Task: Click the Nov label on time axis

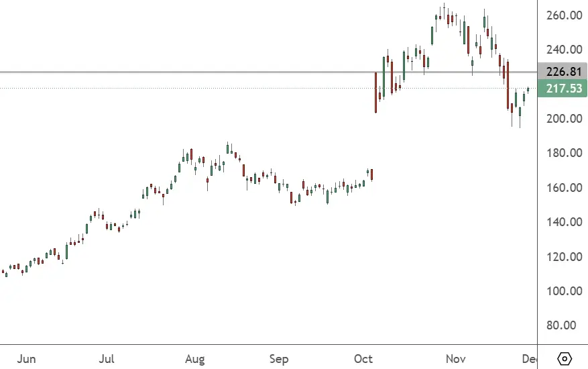Action: click(456, 359)
